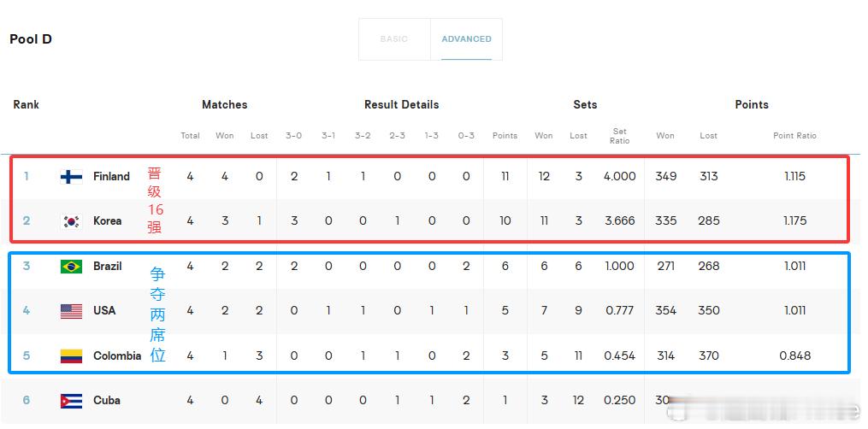Viewport: 868px width, 429px height.
Task: Click Finland's rank number 1
Action: pos(26,176)
